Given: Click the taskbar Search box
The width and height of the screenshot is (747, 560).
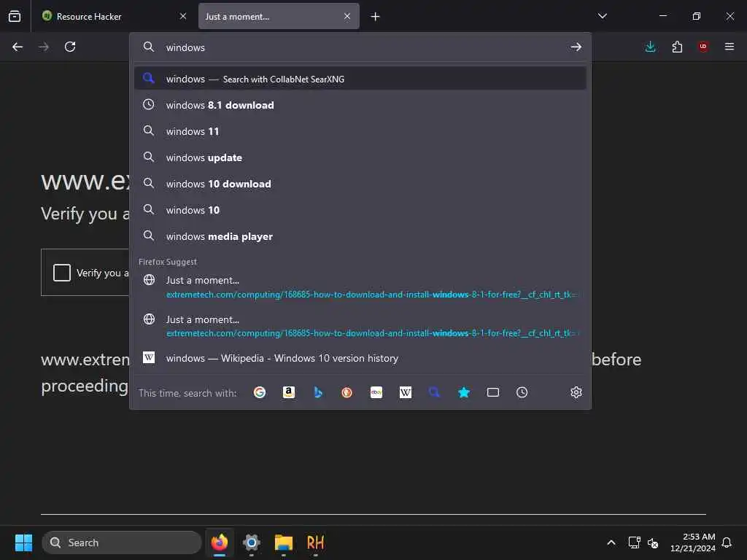Looking at the screenshot, I should coord(122,542).
